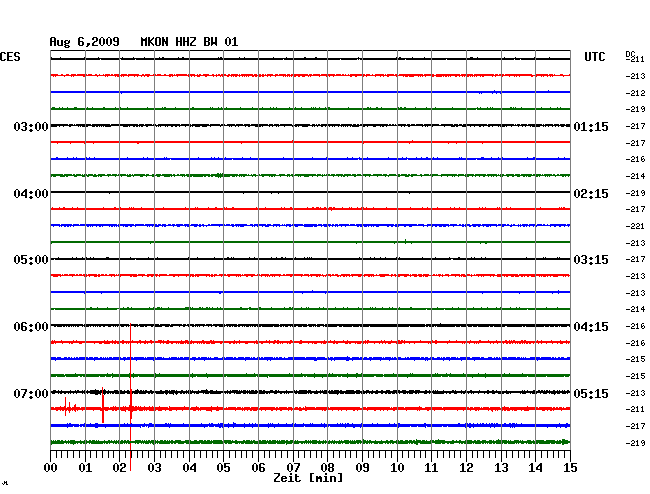Screen dimensions: 650x494
Task: Select the station label MKON HHZ BW 01
Action: click(189, 42)
